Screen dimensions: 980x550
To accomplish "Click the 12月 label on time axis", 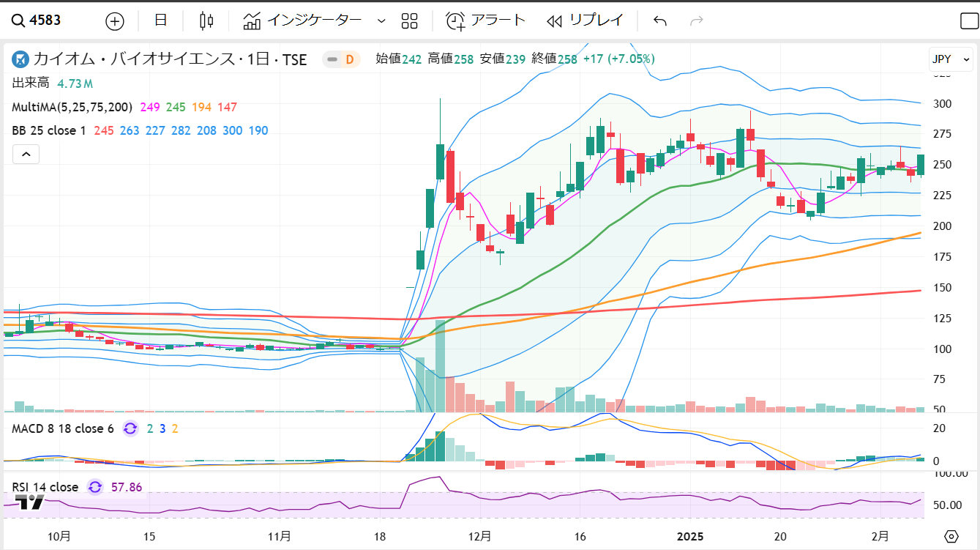I will [479, 536].
